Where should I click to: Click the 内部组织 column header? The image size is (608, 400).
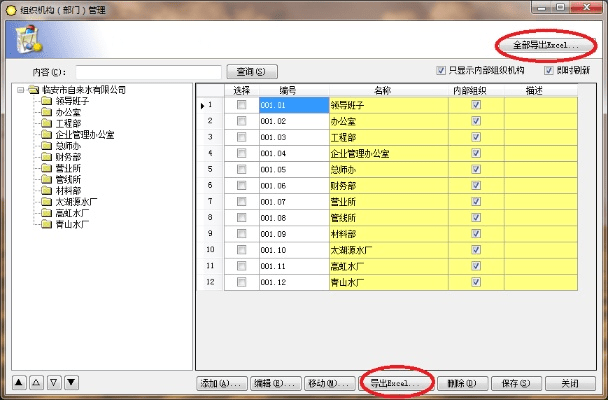coord(476,91)
